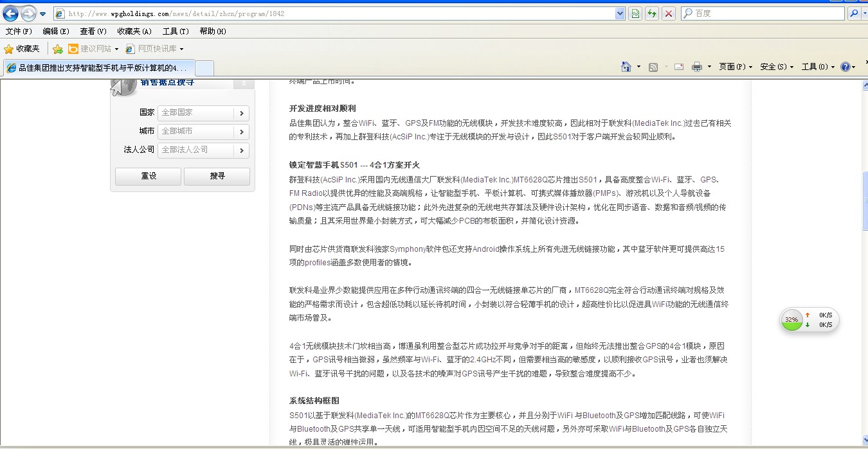The image size is (868, 449).
Task: Click the search magnifier button
Action: (x=853, y=13)
